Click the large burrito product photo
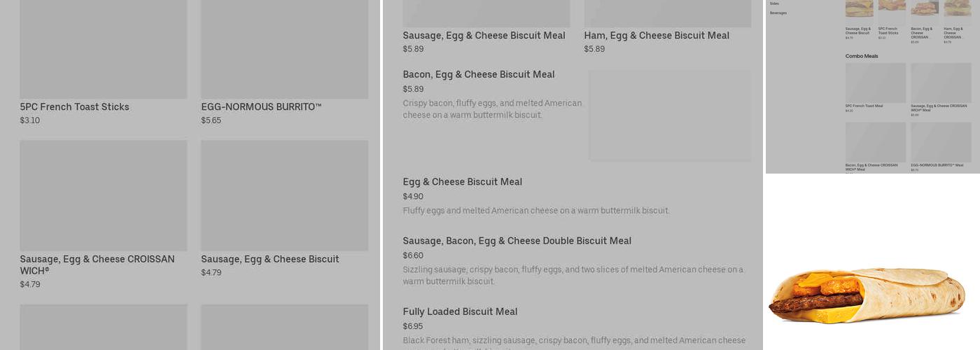Image resolution: width=980 pixels, height=350 pixels. click(x=867, y=295)
